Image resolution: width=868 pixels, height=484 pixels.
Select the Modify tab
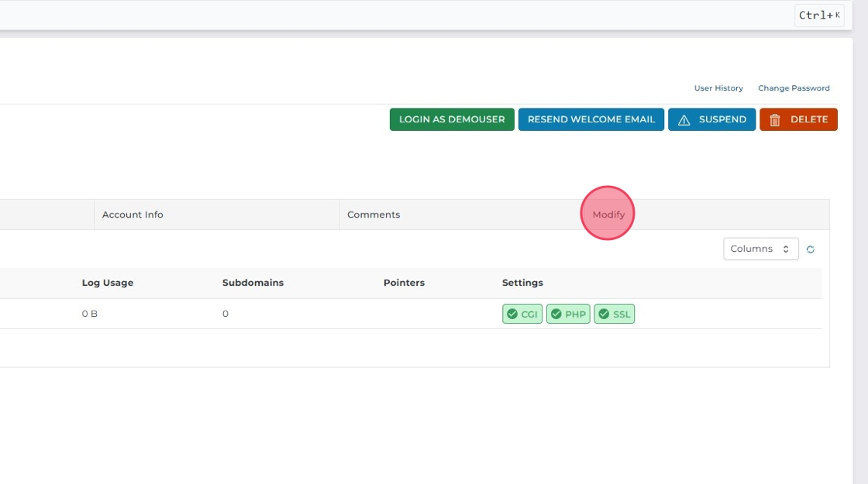[x=608, y=215]
